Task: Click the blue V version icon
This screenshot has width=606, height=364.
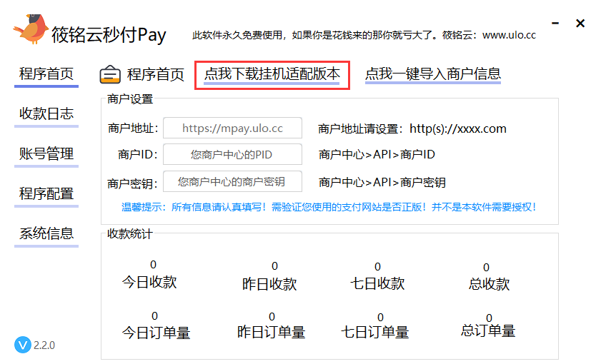Action: tap(23, 345)
